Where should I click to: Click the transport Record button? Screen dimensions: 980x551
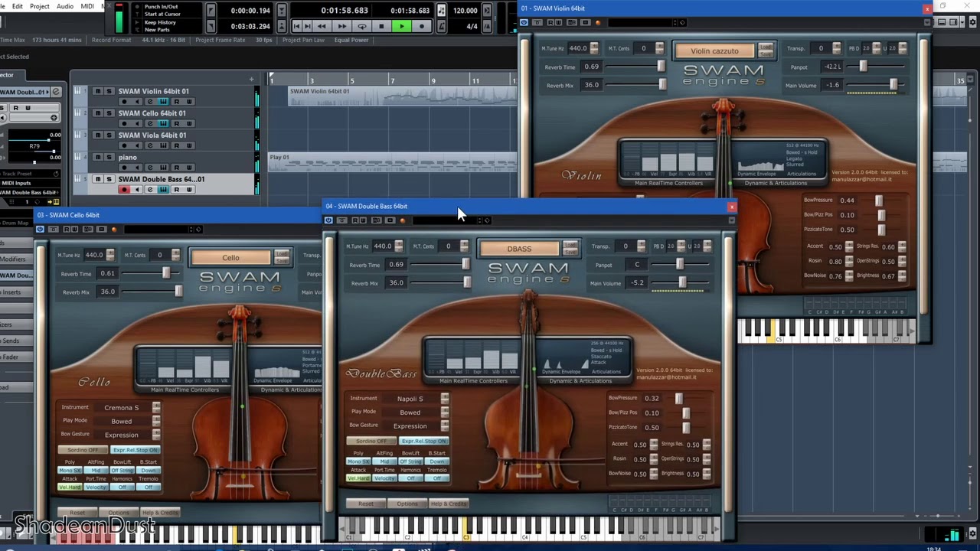click(x=421, y=26)
